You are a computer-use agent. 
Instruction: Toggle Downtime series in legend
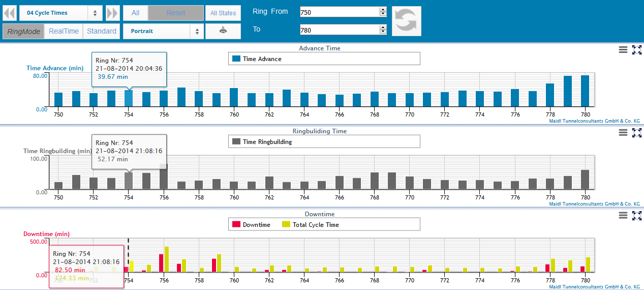[x=251, y=224]
